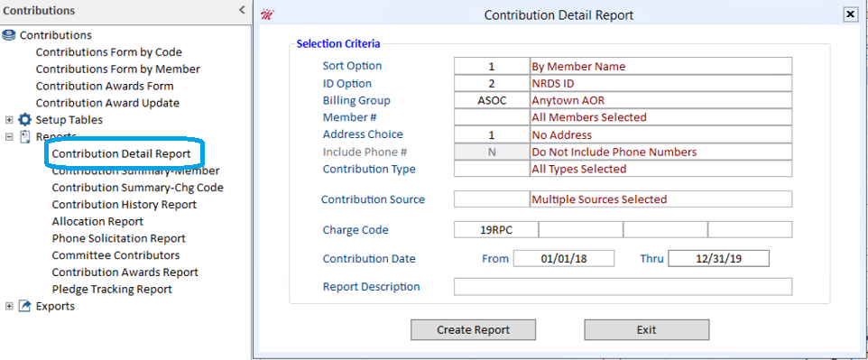Click the second Charge Code field
This screenshot has width=868, height=360.
(581, 229)
